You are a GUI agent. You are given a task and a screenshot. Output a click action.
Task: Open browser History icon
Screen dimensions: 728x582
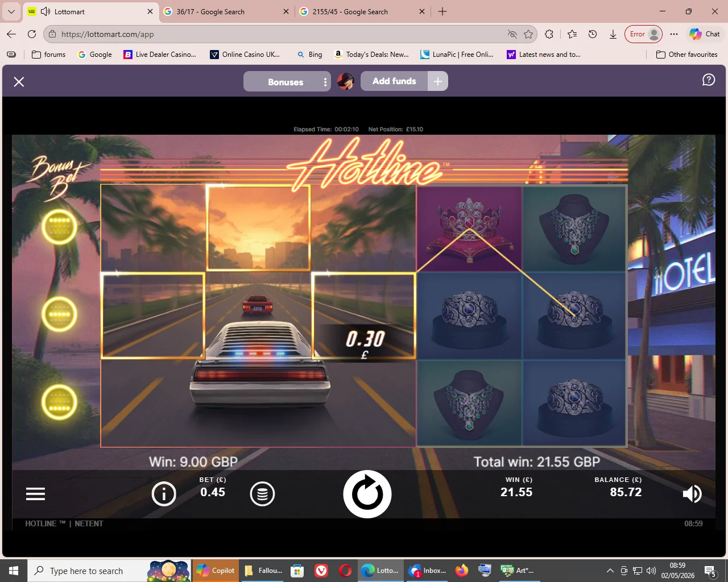pos(593,34)
